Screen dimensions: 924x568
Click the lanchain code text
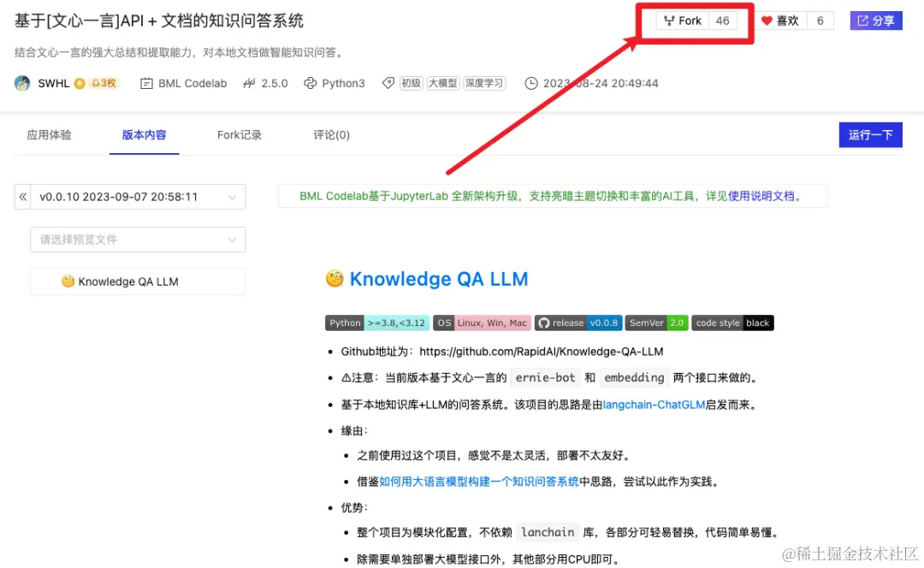548,533
